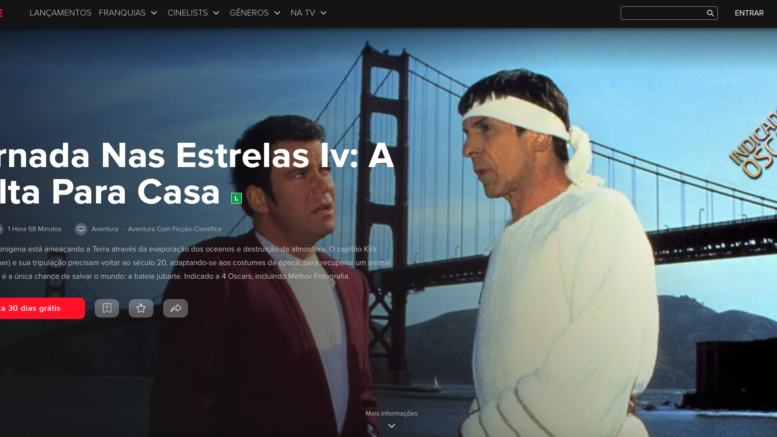This screenshot has width=777, height=437.
Task: Add movie to watchlist with bookmark icon
Action: pos(107,308)
